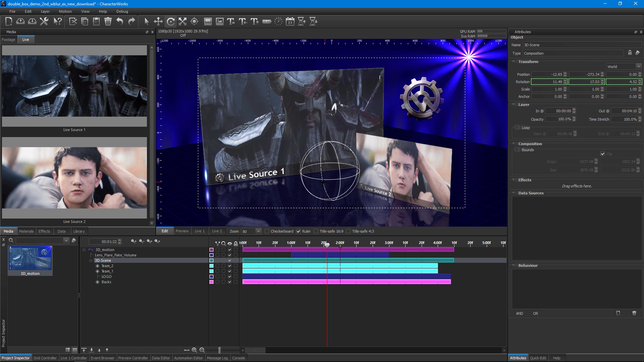Screen dimensions: 644x362
Task: Add a calendar date layer
Action: tap(290, 21)
